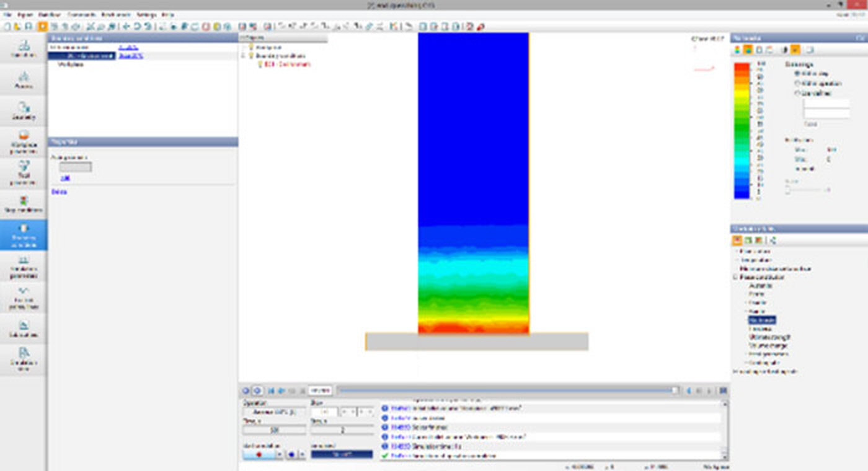Expand the Boundary conditions node in object tree
Screen dimensions: 868x471
click(244, 56)
